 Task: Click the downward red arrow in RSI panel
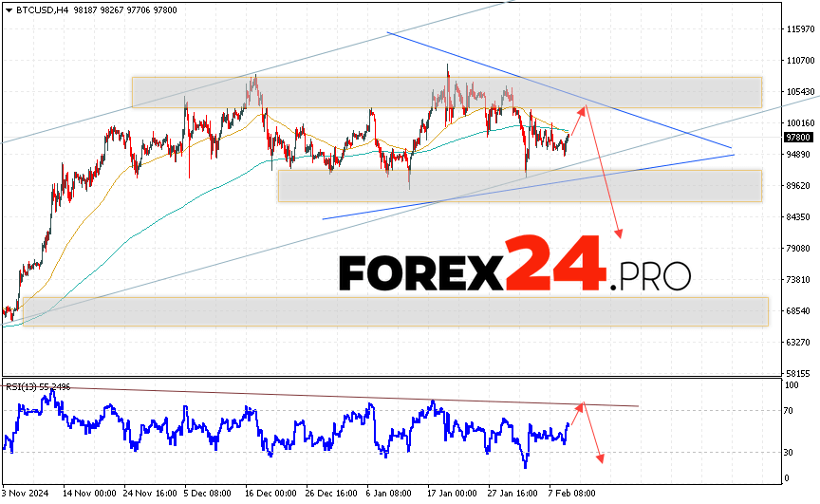(x=593, y=434)
